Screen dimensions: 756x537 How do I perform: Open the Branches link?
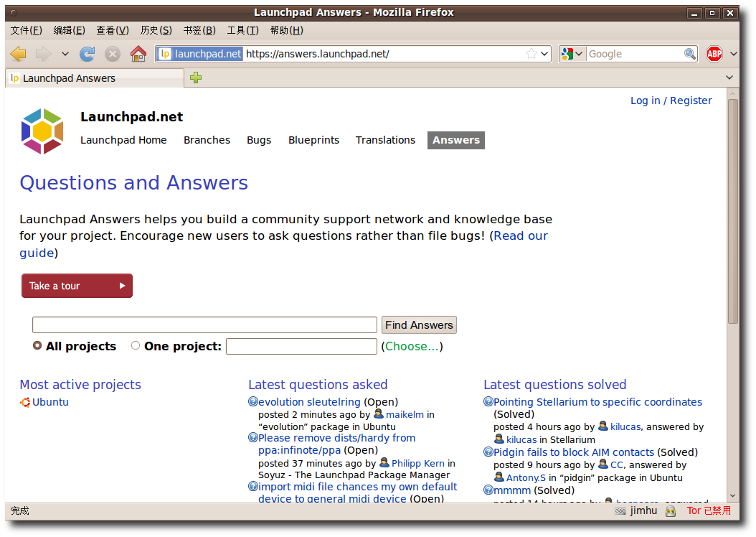(x=207, y=140)
